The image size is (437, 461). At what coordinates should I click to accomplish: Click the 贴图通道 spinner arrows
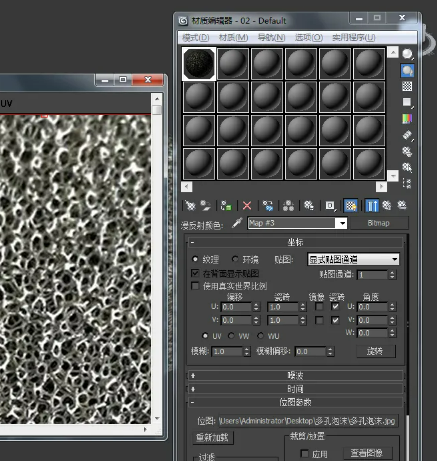[392, 275]
